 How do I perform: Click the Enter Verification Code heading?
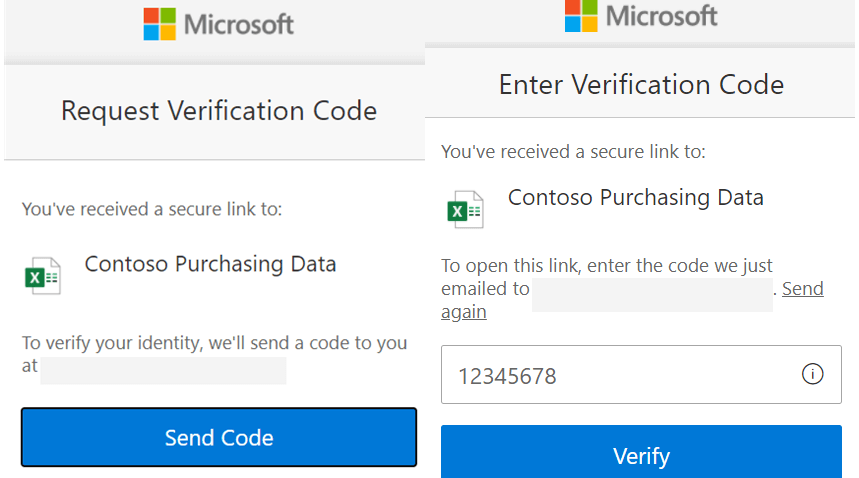point(641,84)
